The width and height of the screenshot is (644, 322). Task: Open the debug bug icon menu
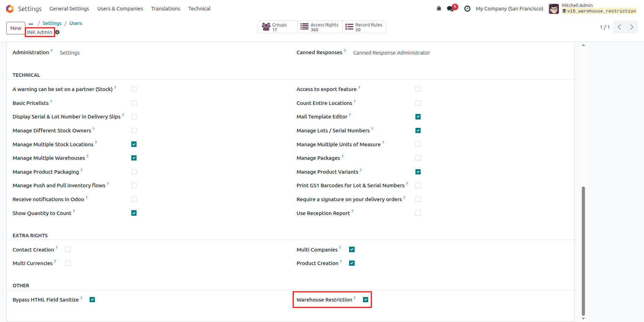click(x=439, y=9)
